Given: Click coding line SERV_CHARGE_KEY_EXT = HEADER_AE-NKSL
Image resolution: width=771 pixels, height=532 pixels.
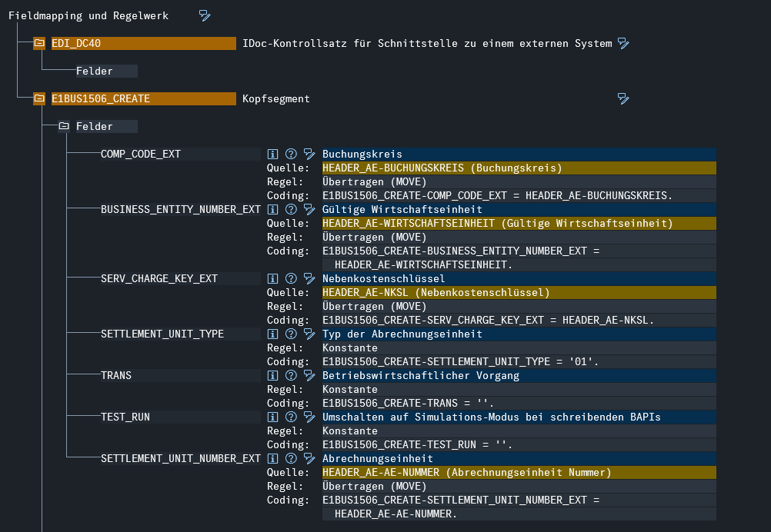Looking at the screenshot, I should tap(519, 321).
